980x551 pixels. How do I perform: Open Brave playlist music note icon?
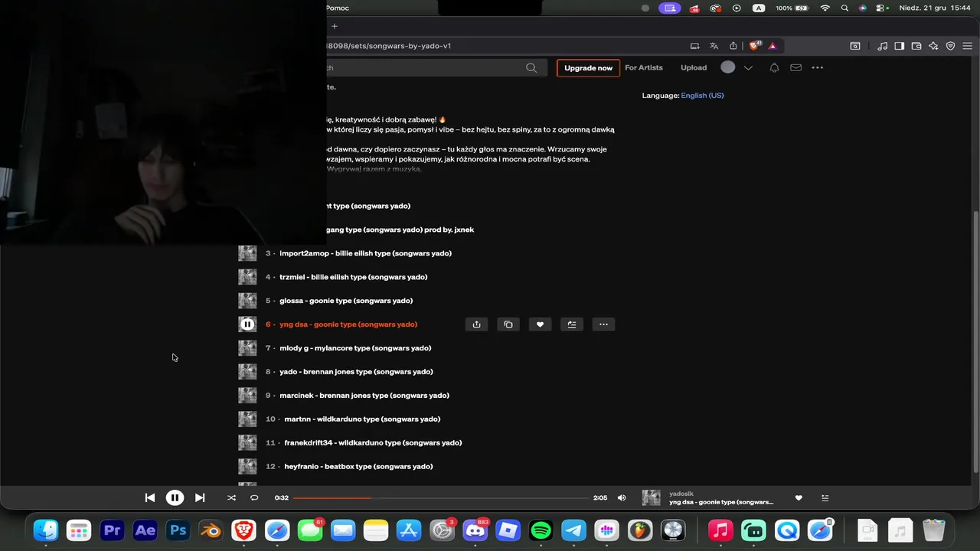(x=883, y=46)
